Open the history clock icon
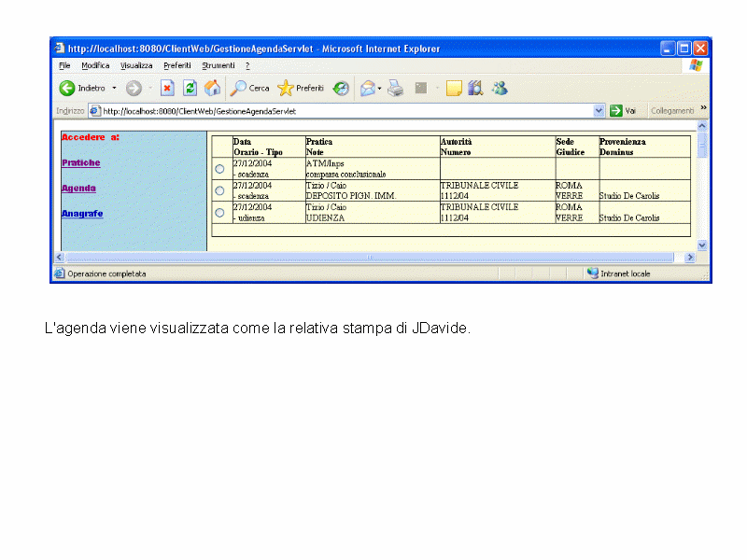This screenshot has height=560, width=747. click(x=341, y=88)
